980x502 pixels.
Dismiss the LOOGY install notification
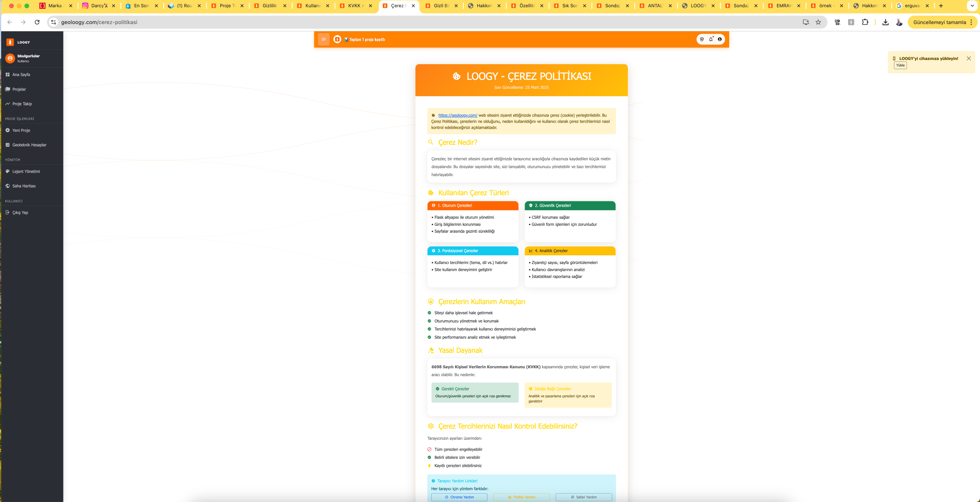coord(969,58)
